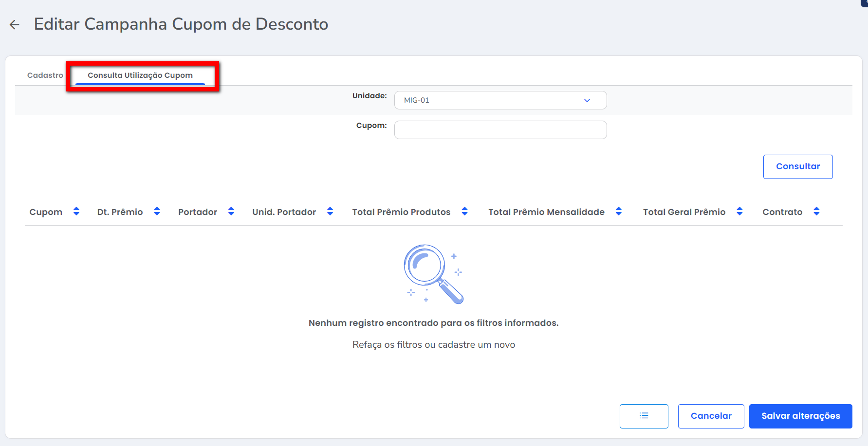Image resolution: width=868 pixels, height=446 pixels.
Task: Sort by Unid. Portador column arrows
Action: point(330,211)
